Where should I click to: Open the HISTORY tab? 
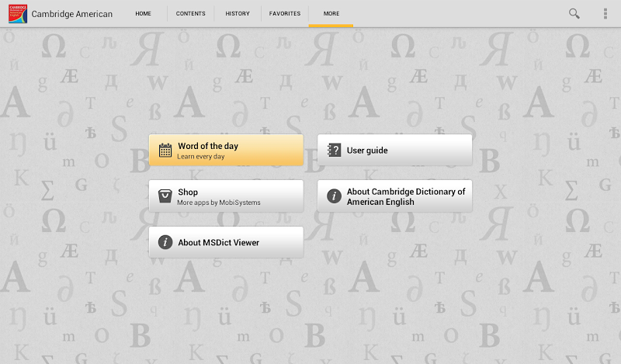click(238, 13)
